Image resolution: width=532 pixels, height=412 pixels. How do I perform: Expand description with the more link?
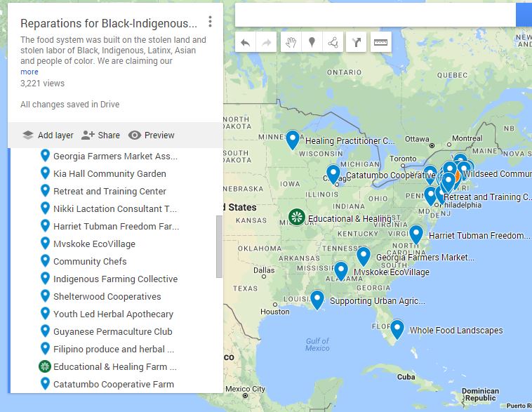tap(29, 72)
